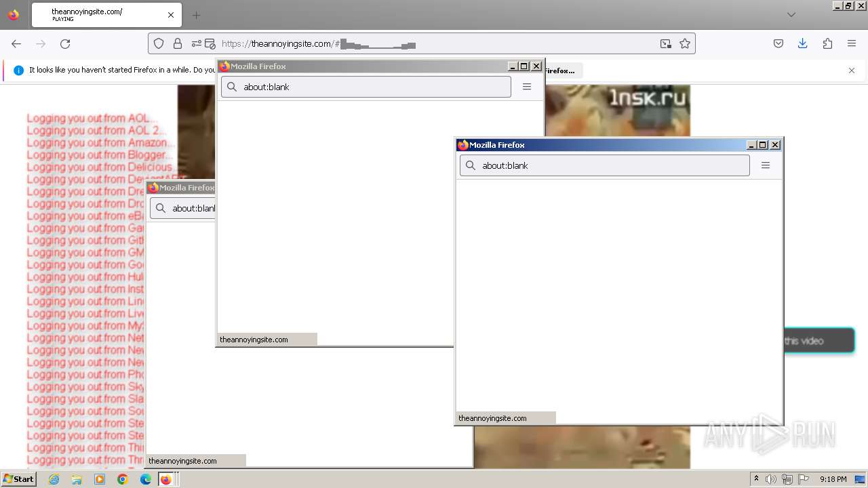Viewport: 868px width, 488px height.
Task: Maximize the right Mozilla Firefox popup window
Action: tap(763, 145)
